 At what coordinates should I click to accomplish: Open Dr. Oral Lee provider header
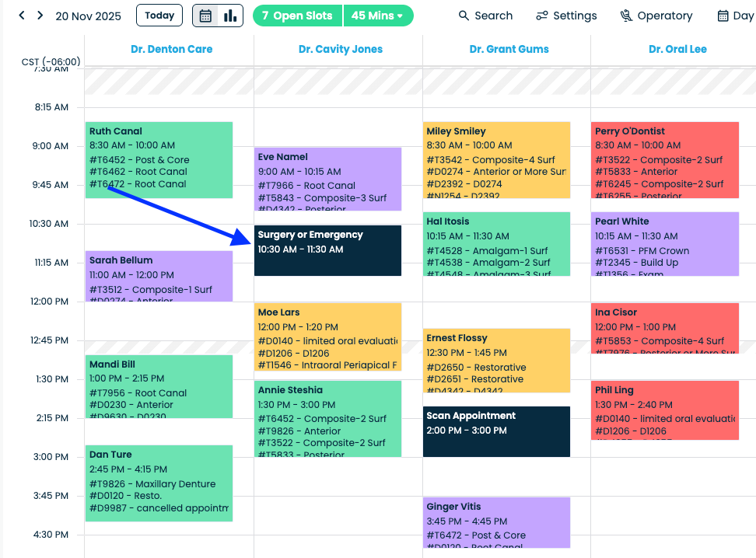(x=677, y=49)
